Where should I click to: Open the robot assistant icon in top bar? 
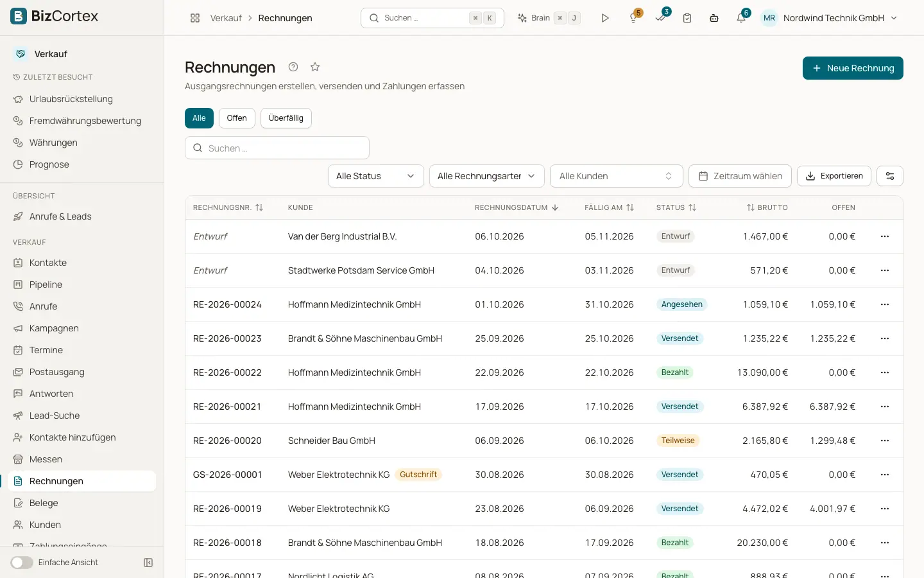click(714, 18)
